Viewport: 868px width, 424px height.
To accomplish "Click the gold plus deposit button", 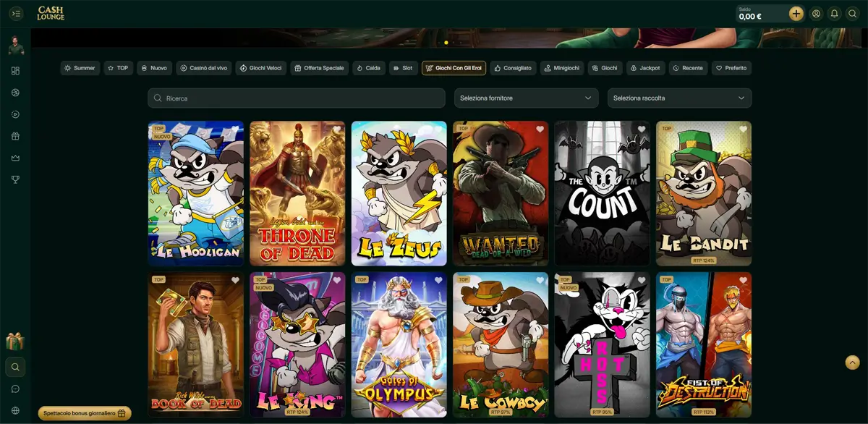I will (796, 14).
